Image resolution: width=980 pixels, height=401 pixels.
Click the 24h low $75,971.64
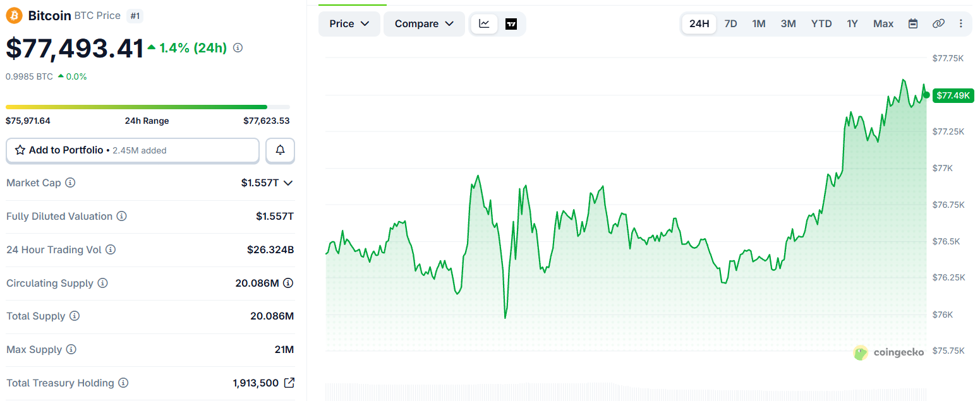pyautogui.click(x=28, y=121)
